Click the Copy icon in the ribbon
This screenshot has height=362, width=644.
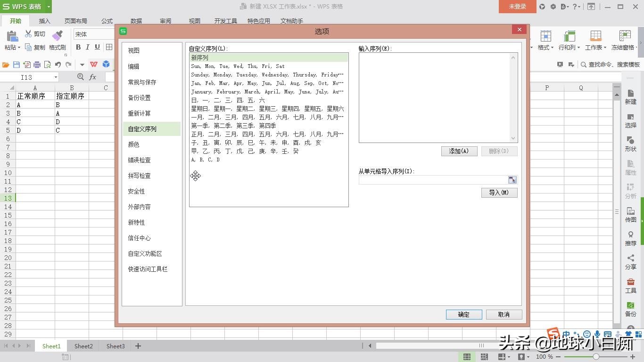(28, 47)
